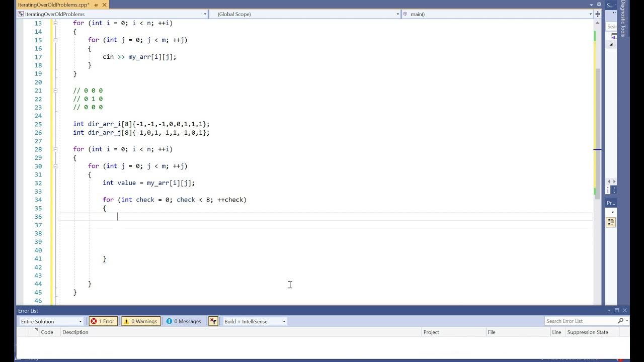Click line number 36 in the margin

38,217
